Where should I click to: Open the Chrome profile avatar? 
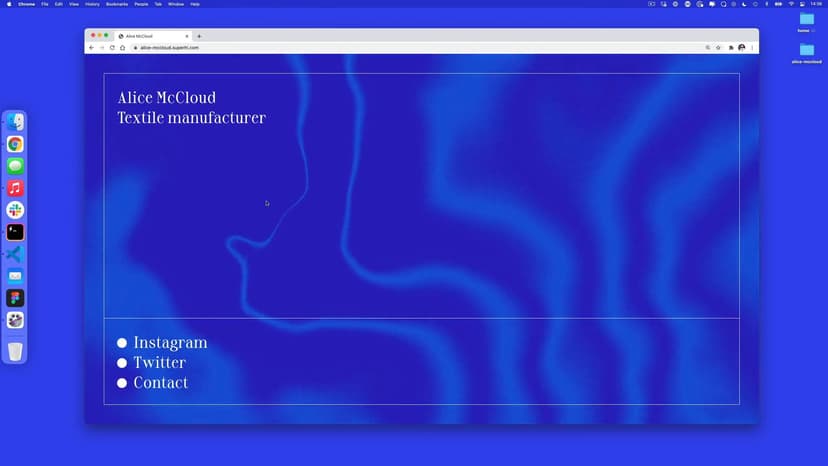coord(742,47)
